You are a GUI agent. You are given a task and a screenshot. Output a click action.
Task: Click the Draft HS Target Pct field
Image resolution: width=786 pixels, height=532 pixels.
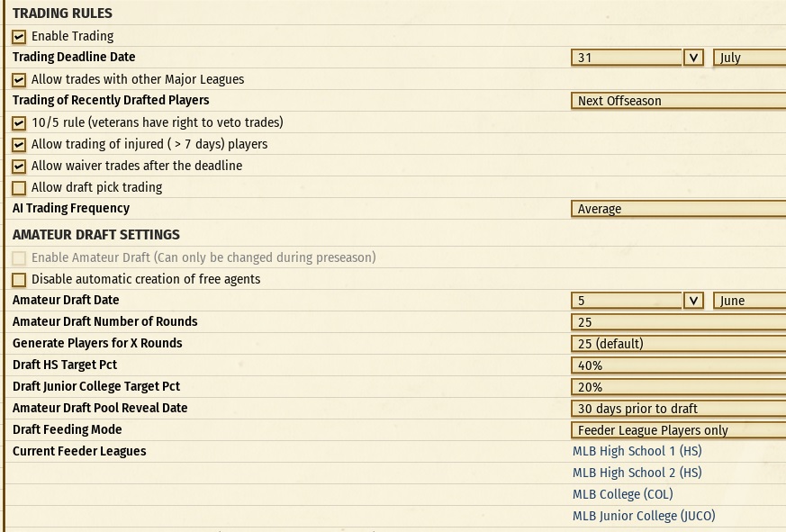tap(678, 365)
